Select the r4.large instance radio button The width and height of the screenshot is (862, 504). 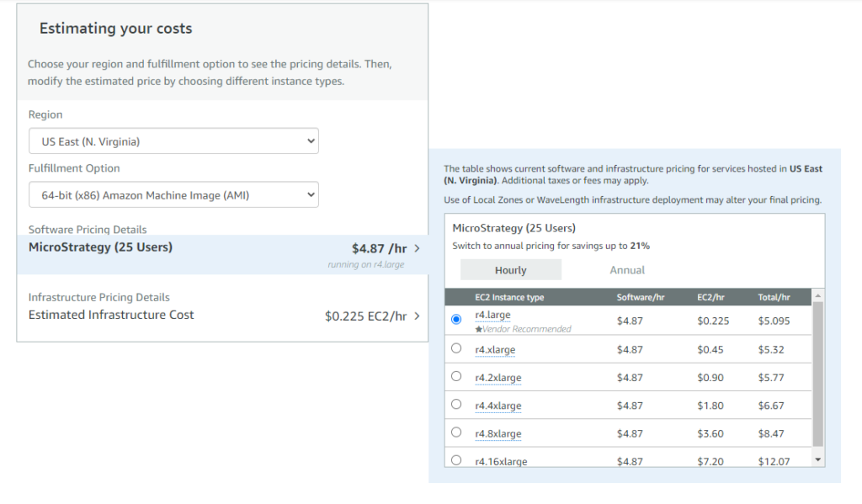(x=456, y=320)
